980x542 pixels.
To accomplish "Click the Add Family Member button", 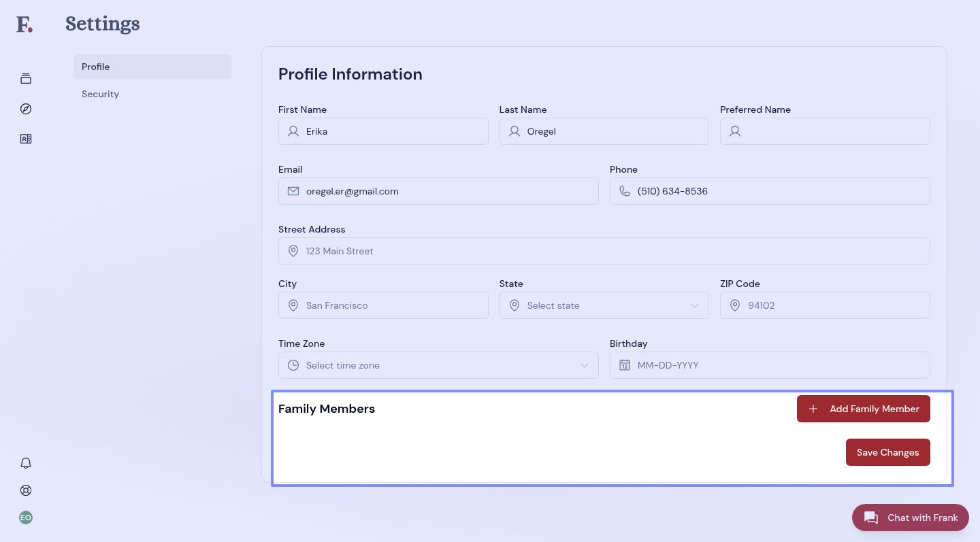I will coord(863,409).
